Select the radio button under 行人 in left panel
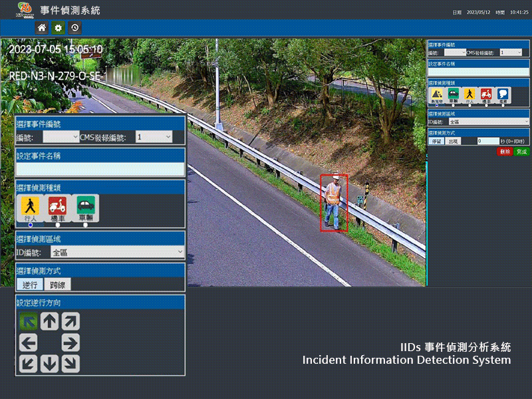The image size is (532, 399). 31,225
